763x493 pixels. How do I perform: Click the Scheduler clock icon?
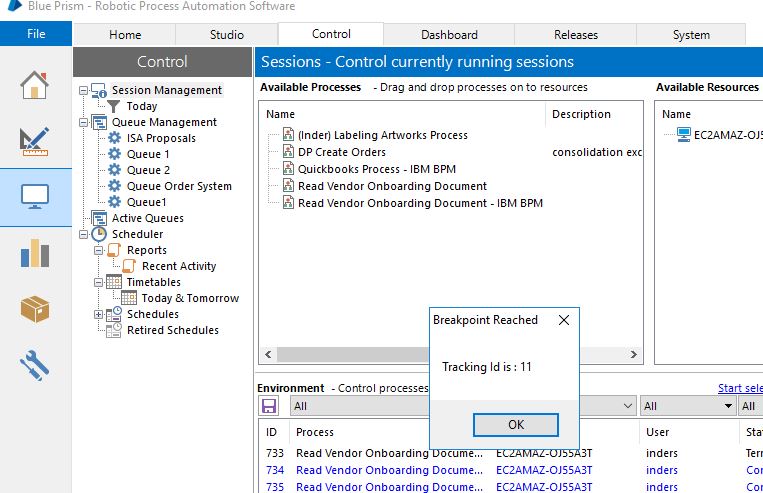99,234
